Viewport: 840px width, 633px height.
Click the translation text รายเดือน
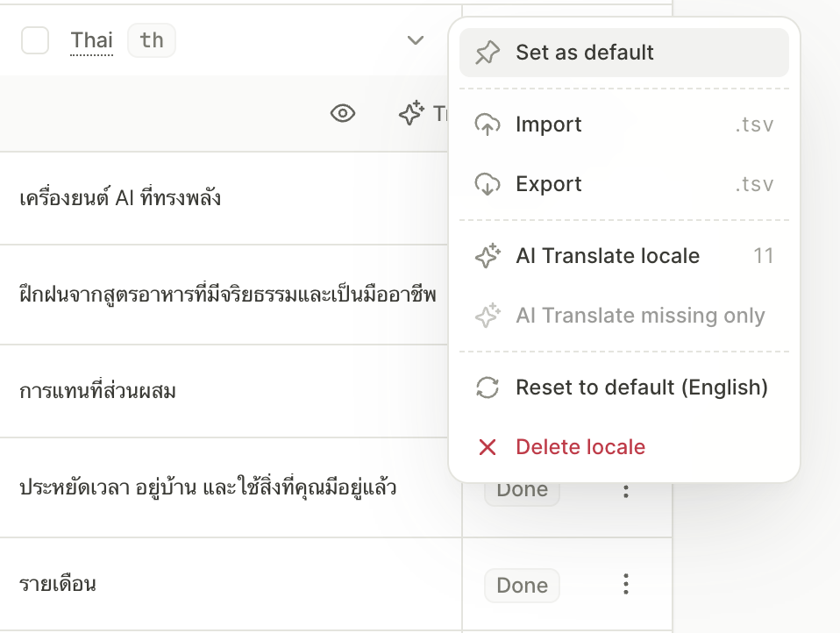click(x=58, y=584)
